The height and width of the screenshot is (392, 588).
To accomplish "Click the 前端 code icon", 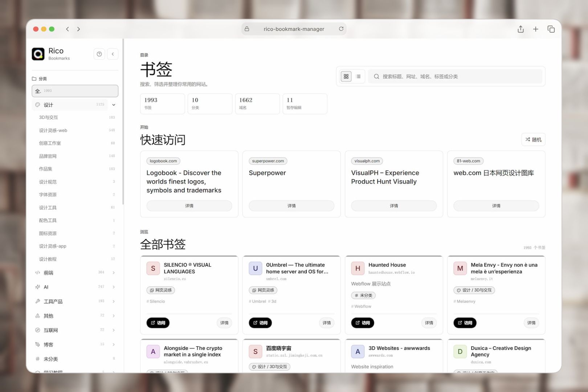I will click(x=37, y=273).
